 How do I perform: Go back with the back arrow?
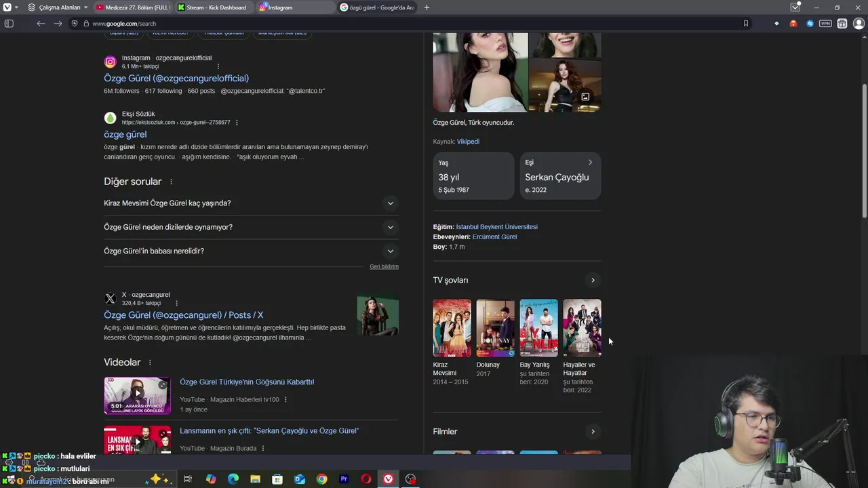point(41,24)
